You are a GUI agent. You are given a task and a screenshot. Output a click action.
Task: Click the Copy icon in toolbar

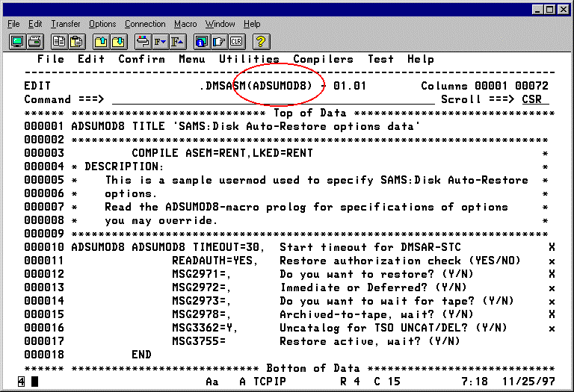58,41
